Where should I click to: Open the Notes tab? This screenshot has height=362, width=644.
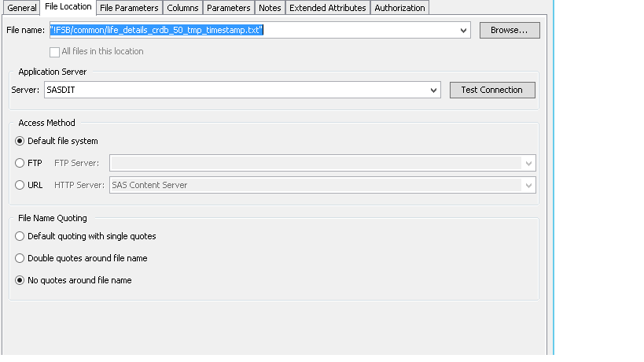tap(270, 8)
